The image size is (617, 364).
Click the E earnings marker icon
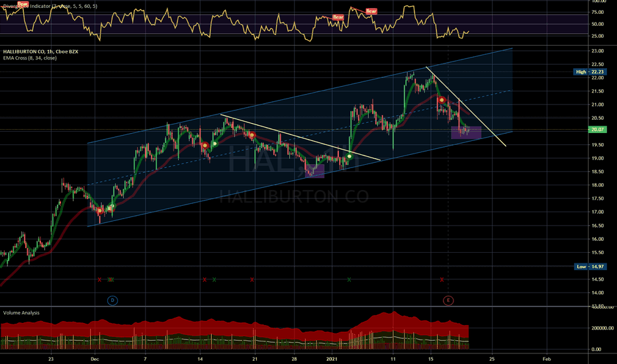(448, 300)
